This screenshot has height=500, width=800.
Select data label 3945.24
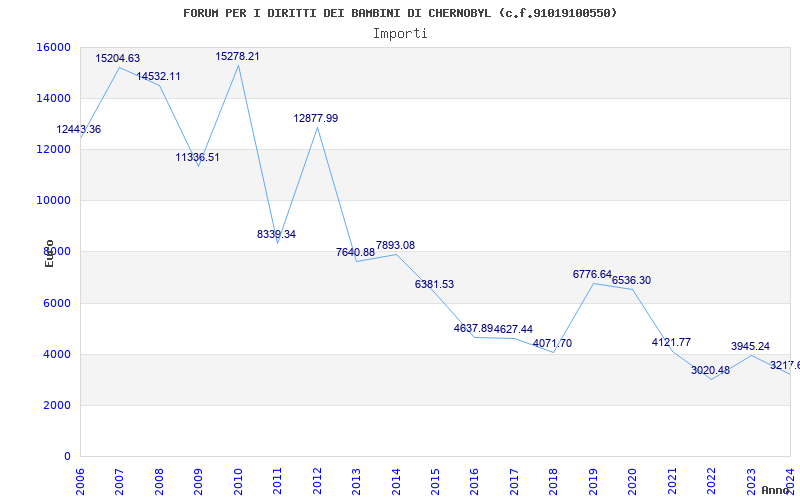(x=751, y=346)
